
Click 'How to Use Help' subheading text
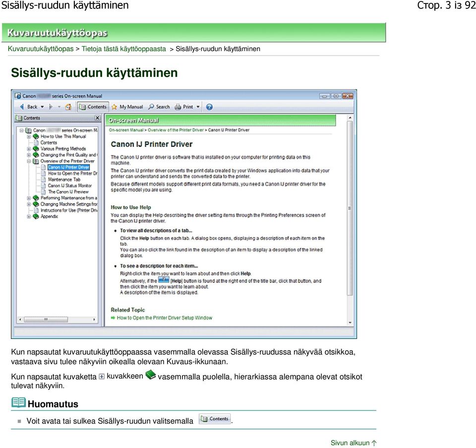click(131, 208)
